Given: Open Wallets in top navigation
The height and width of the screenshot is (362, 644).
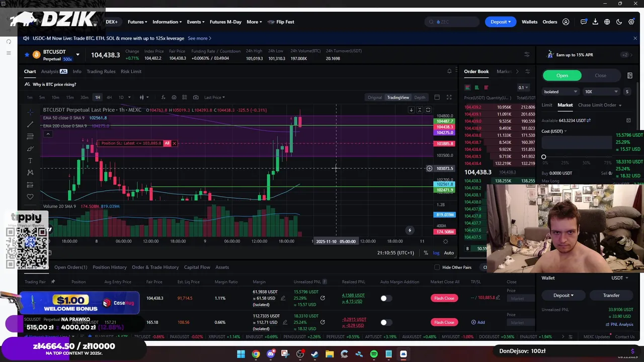Looking at the screenshot, I should (x=529, y=22).
